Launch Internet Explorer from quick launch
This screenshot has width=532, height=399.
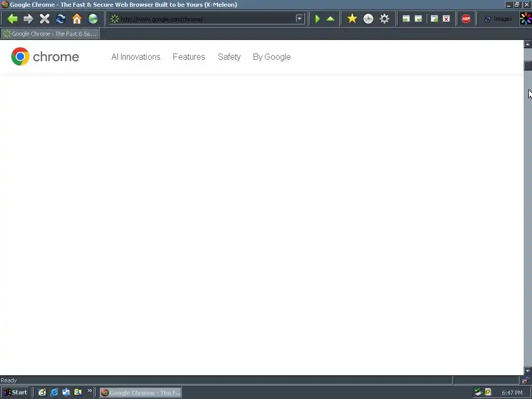(x=54, y=393)
